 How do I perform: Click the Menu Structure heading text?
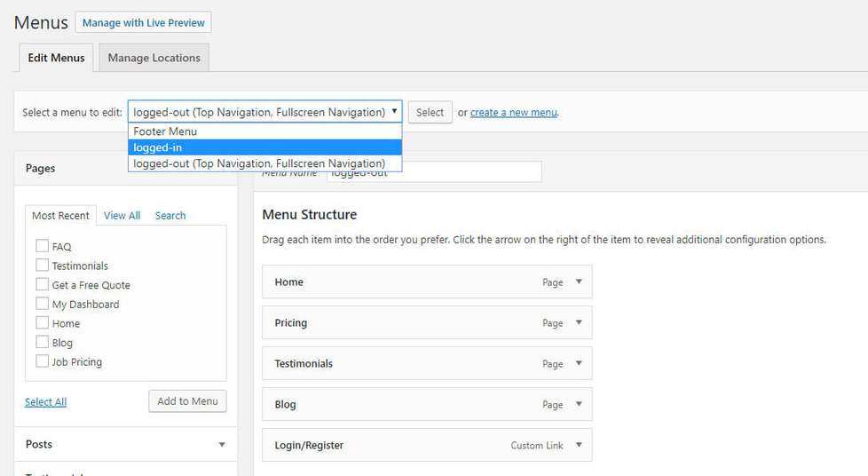310,214
